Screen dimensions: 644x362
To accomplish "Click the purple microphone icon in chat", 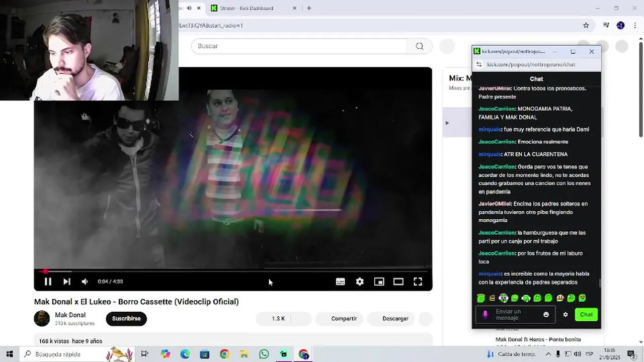I will click(485, 314).
